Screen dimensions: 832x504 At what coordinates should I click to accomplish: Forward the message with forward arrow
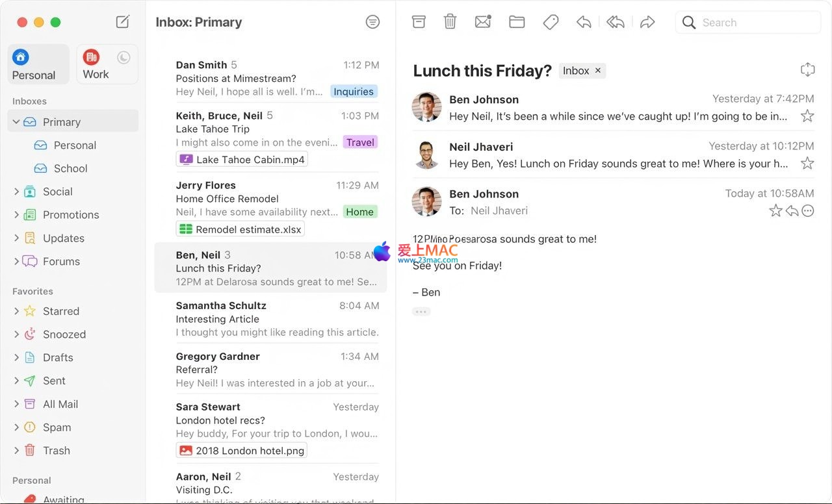647,22
